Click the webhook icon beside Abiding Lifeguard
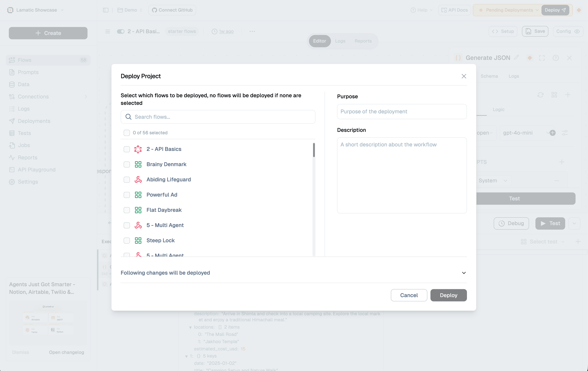 tap(138, 180)
